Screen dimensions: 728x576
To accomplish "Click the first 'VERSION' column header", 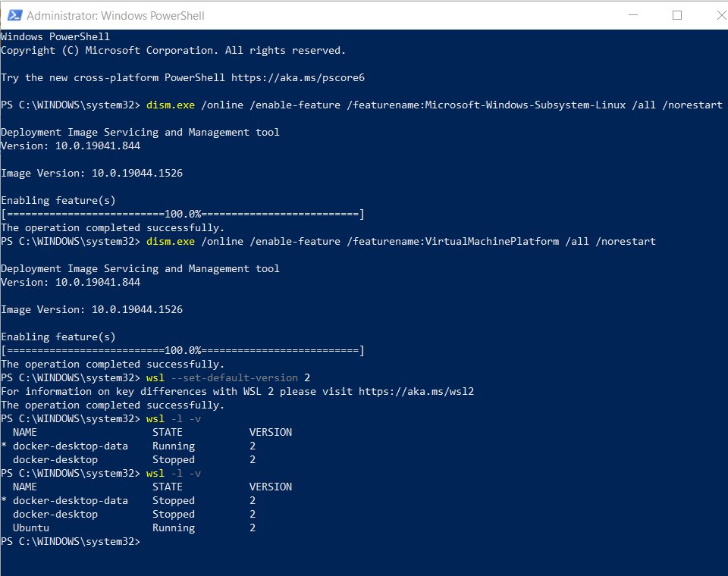I will tap(271, 432).
